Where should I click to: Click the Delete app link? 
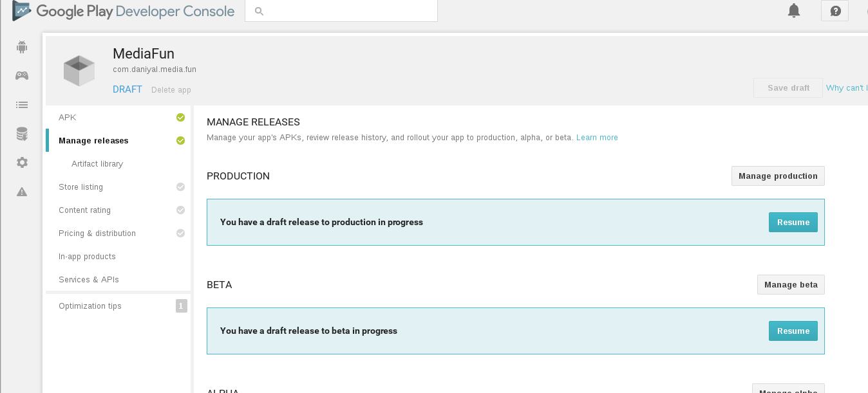[x=171, y=90]
